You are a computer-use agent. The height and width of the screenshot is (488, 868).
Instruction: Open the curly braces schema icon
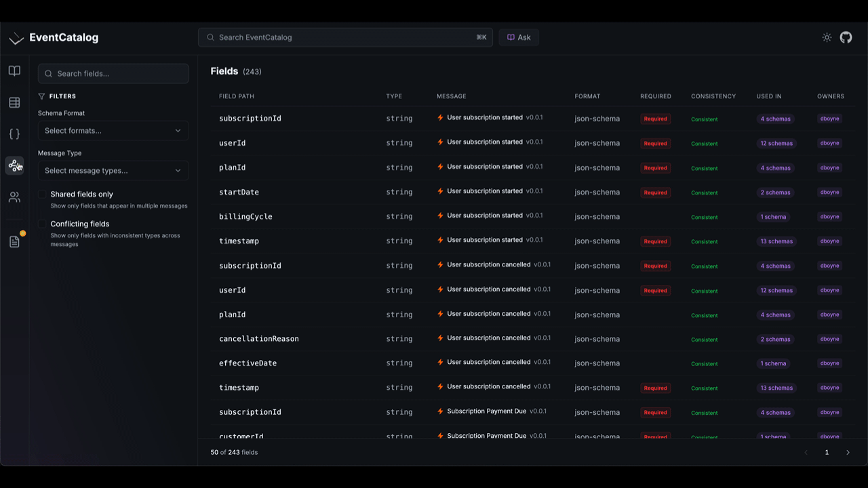14,134
